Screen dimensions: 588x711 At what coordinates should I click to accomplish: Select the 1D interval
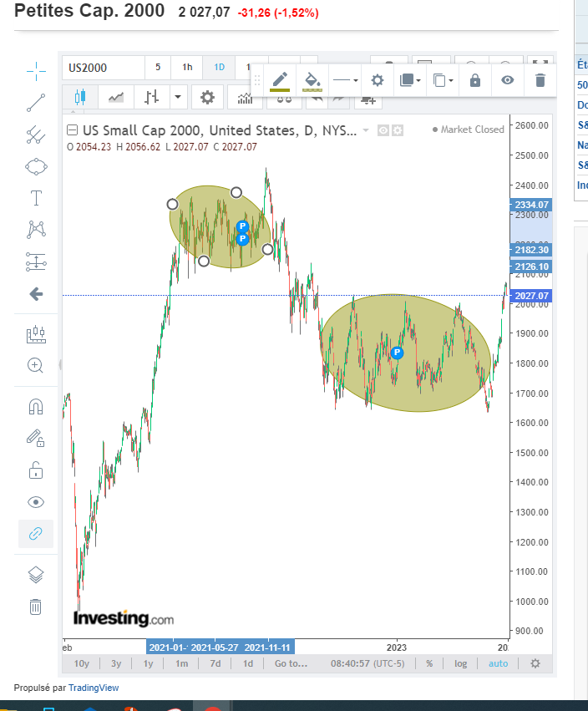coord(219,67)
